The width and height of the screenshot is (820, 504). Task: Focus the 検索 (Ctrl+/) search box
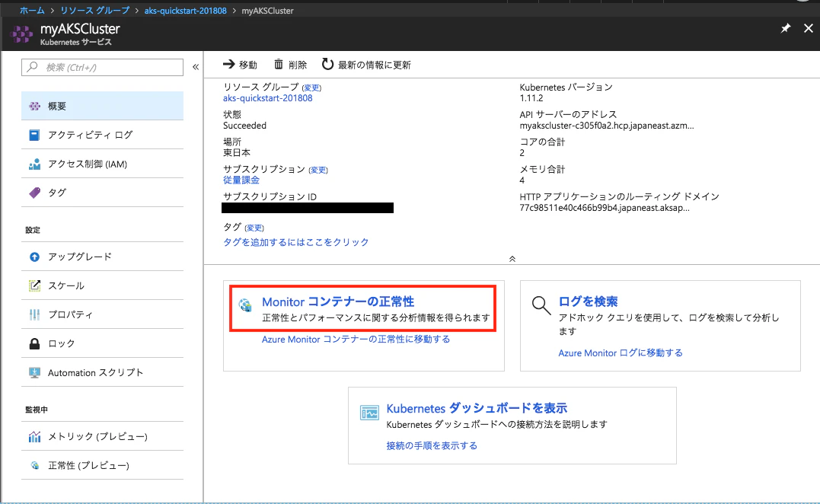[x=103, y=67]
